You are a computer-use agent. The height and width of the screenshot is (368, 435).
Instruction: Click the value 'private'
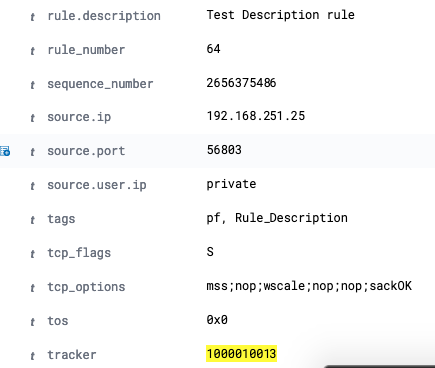231,184
